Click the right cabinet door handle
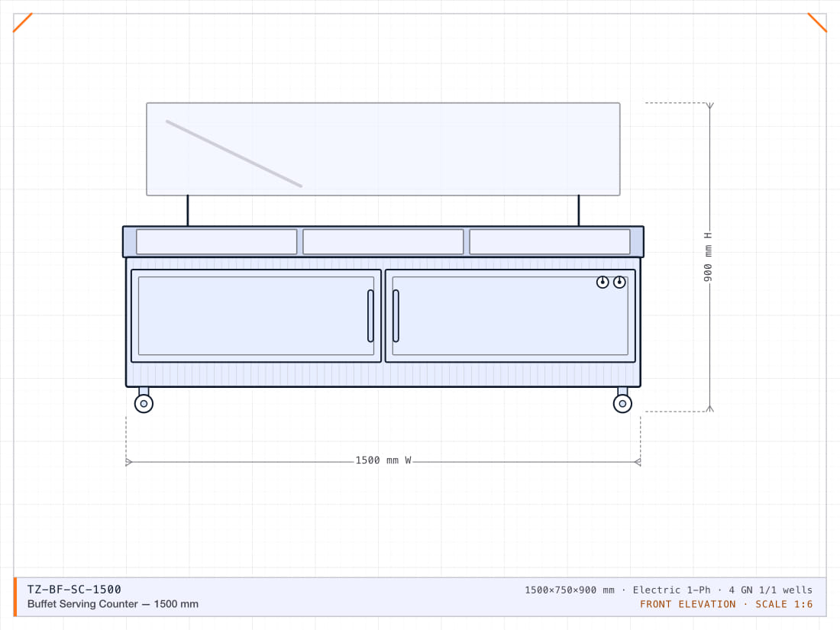Screen dimensions: 840x630 click(396, 315)
